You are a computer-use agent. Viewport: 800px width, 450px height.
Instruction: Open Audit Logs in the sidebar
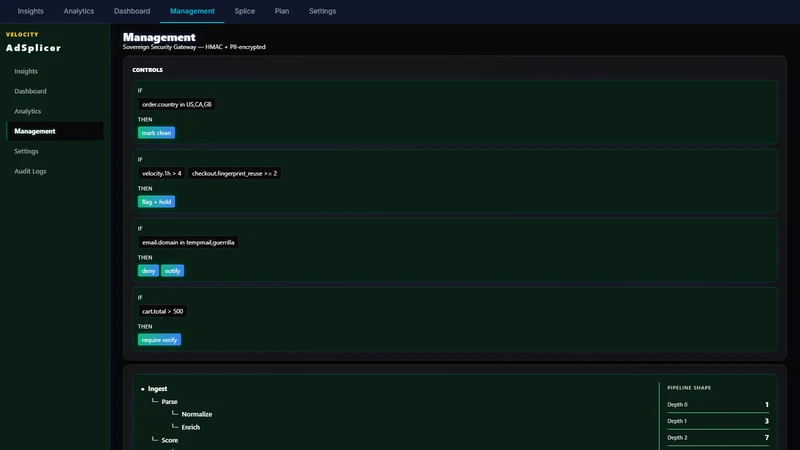point(55,171)
